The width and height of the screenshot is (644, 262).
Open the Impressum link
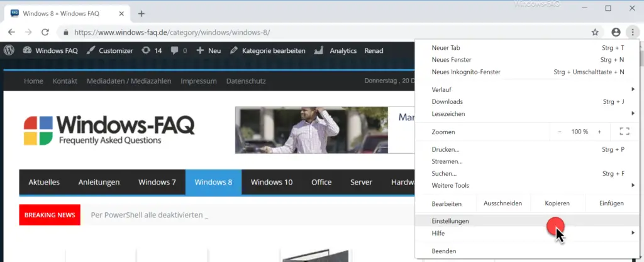tap(199, 81)
